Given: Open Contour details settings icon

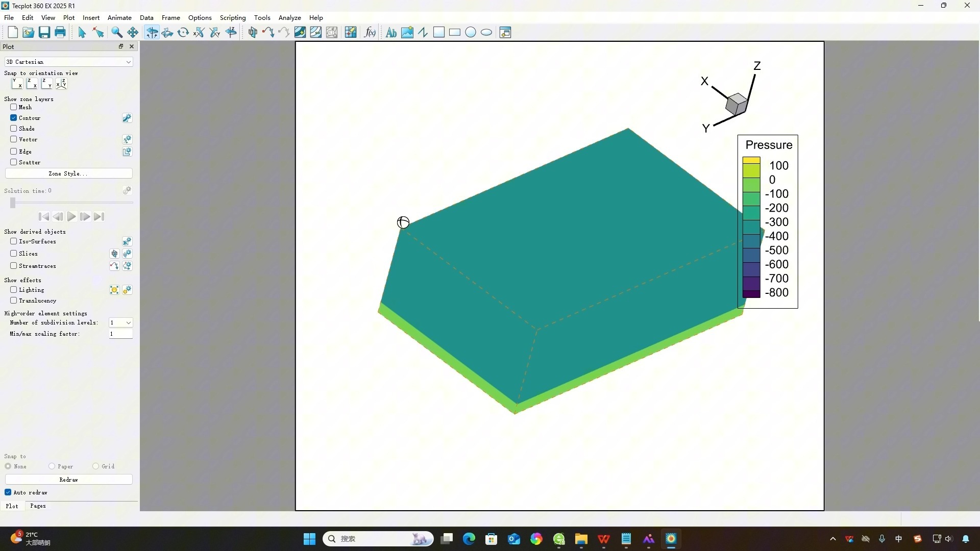Looking at the screenshot, I should click(127, 118).
